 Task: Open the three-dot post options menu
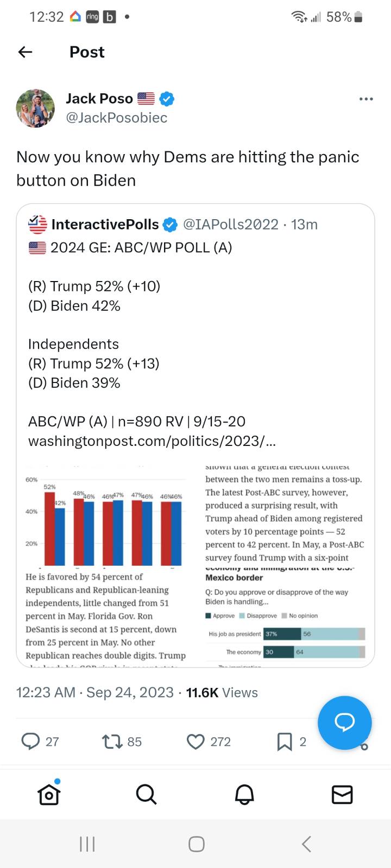click(366, 99)
